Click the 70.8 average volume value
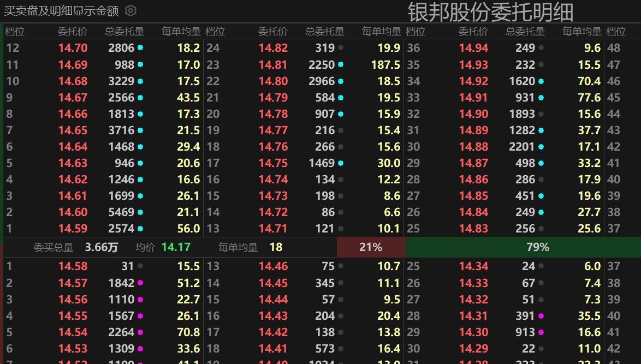This screenshot has width=641, height=364. point(188,332)
